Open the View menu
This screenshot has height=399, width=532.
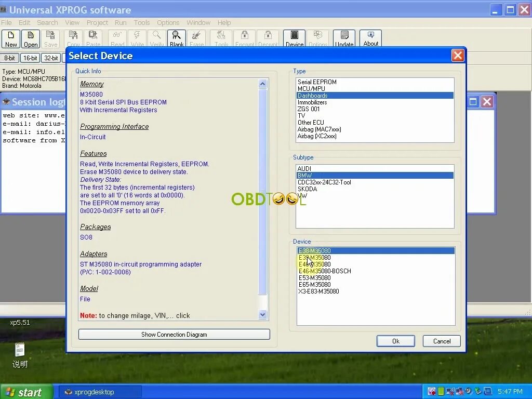72,22
